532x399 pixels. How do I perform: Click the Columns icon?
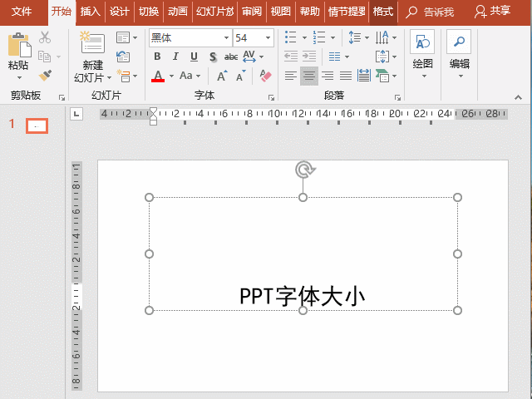[x=334, y=57]
